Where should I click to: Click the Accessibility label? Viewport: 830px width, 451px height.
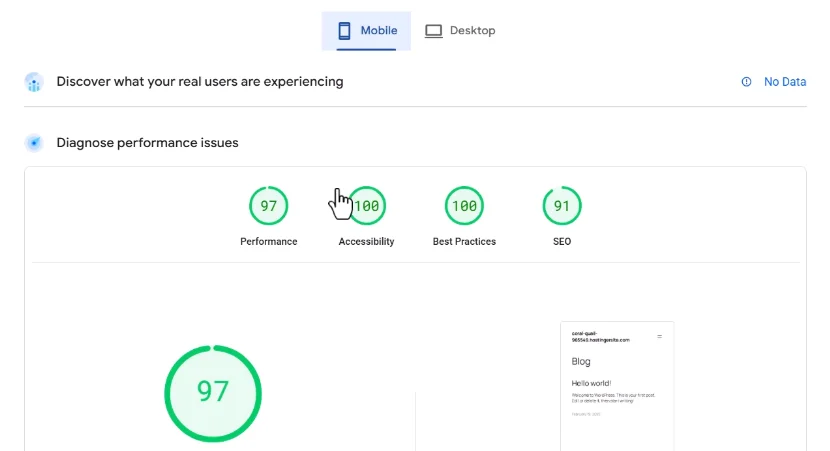pyautogui.click(x=366, y=241)
